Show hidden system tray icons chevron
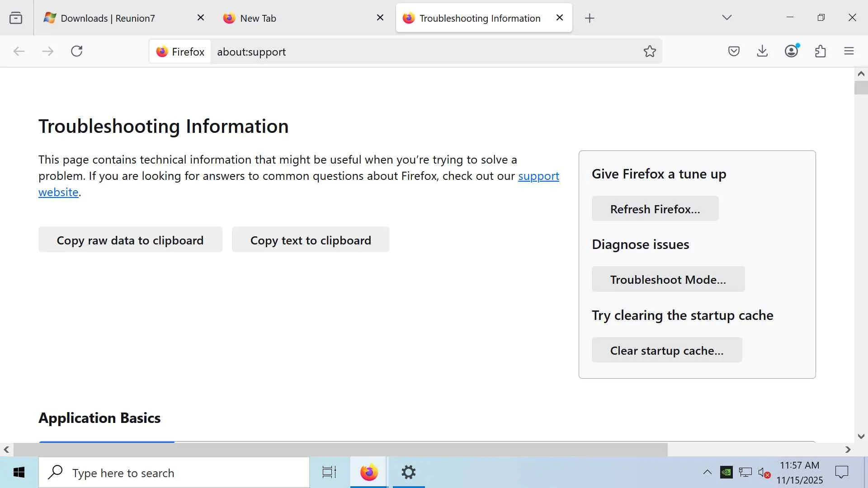The image size is (868, 488). tap(707, 473)
